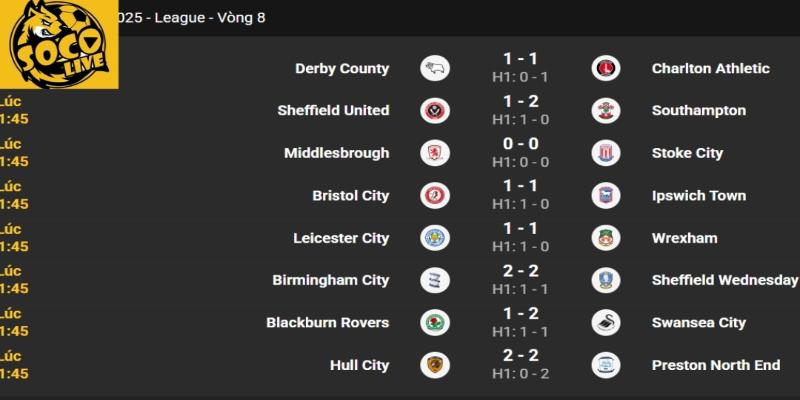Open Derby County vs Charlton 1-1 score
Image resolution: width=800 pixels, height=400 pixels.
[520, 59]
